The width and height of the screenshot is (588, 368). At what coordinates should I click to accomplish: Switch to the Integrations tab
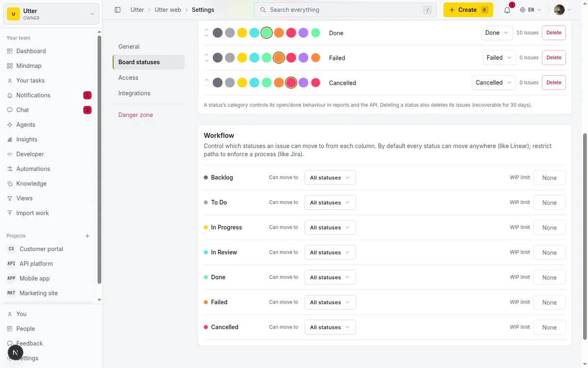[x=148, y=93]
